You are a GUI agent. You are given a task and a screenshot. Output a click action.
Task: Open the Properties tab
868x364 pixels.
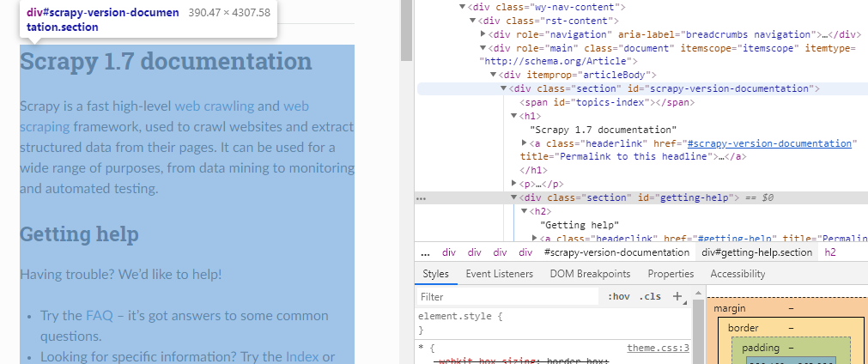[x=671, y=274]
